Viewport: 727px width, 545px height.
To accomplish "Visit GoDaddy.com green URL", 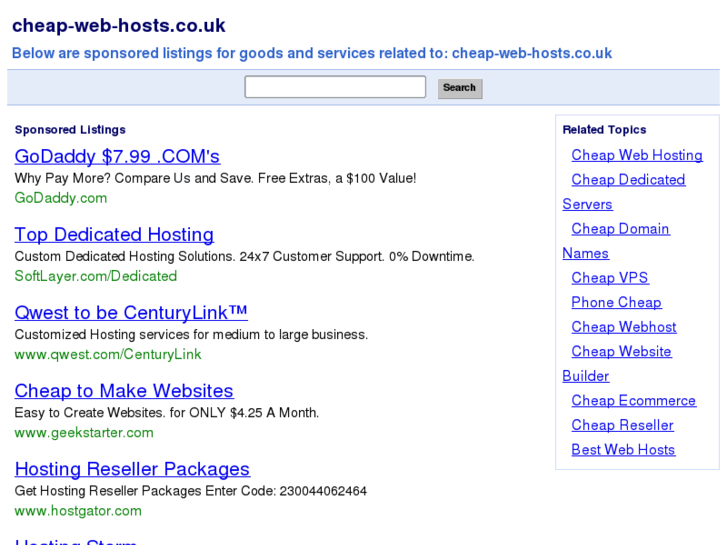I will click(x=61, y=198).
